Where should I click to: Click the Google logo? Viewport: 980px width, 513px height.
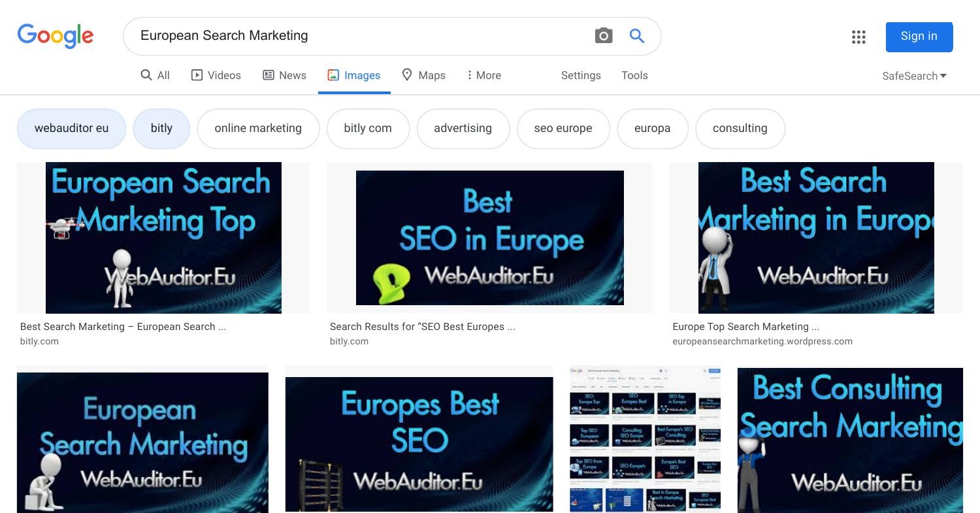pos(56,36)
